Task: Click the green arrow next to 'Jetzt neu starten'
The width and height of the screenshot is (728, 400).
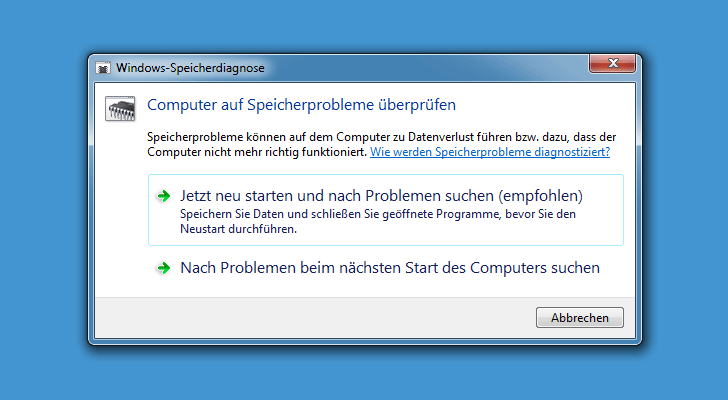Action: (x=163, y=196)
